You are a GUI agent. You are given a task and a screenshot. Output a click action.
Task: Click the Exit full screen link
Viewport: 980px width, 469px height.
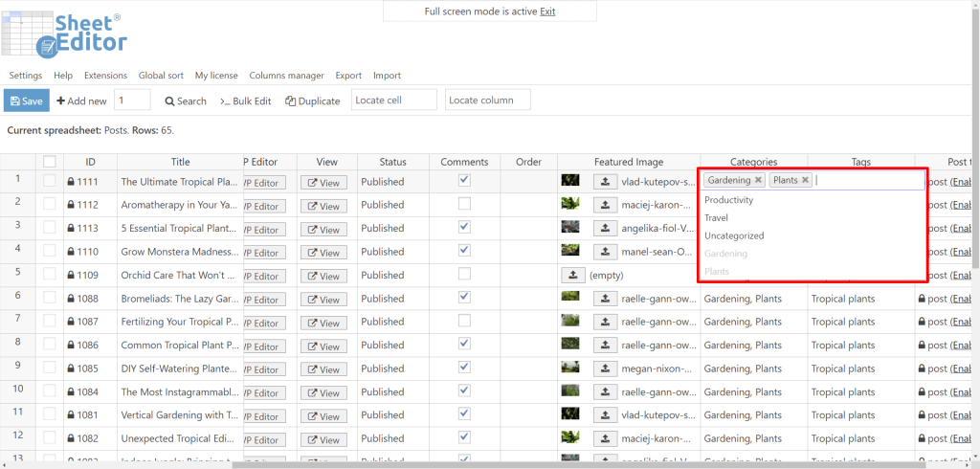click(x=547, y=11)
